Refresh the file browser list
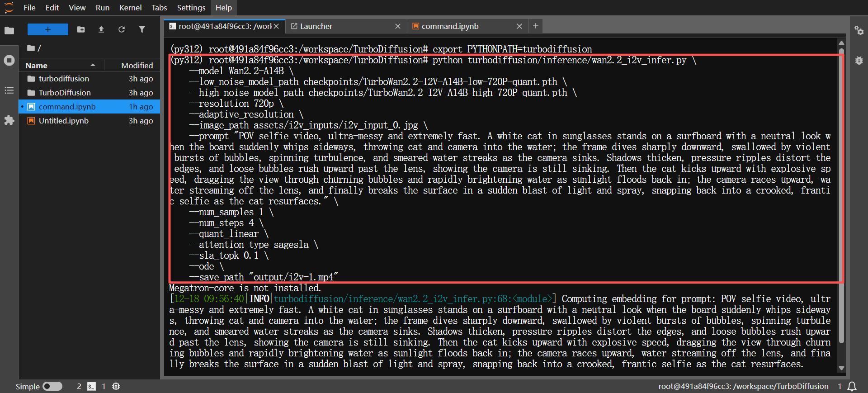Viewport: 868px width, 393px height. pos(122,29)
